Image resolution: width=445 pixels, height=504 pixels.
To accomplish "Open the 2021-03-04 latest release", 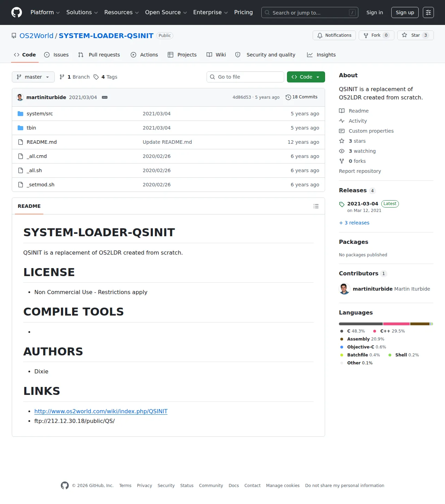I will [x=363, y=204].
